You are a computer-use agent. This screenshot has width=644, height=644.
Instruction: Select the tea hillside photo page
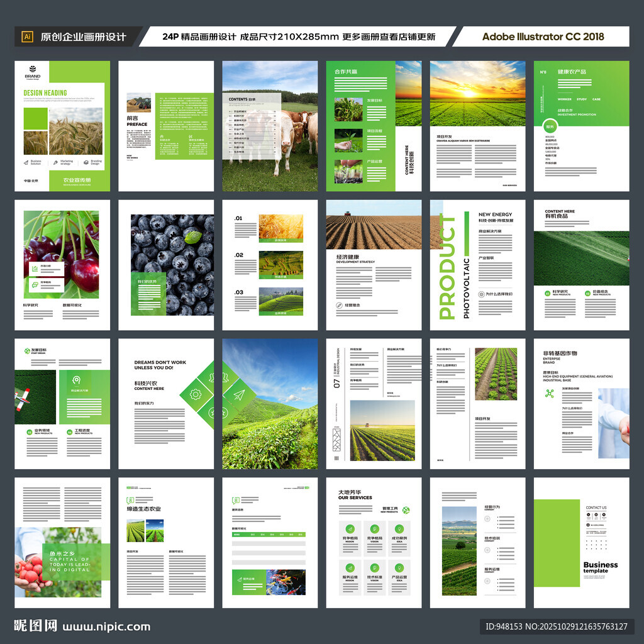coord(270,404)
